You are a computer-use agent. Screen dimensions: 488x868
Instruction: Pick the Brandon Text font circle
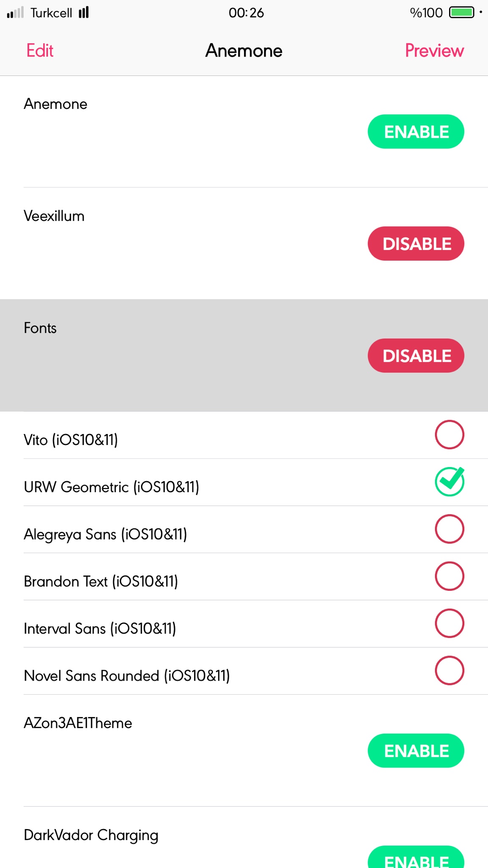click(x=449, y=576)
